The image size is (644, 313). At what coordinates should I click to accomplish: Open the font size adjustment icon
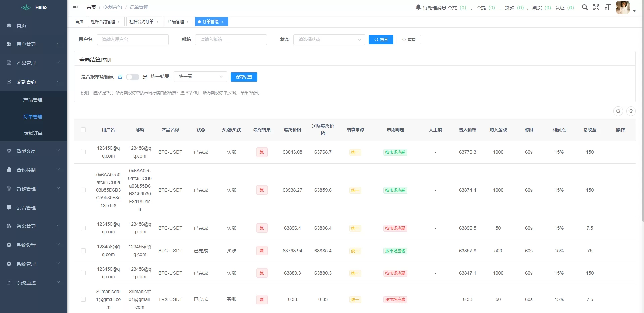click(607, 7)
